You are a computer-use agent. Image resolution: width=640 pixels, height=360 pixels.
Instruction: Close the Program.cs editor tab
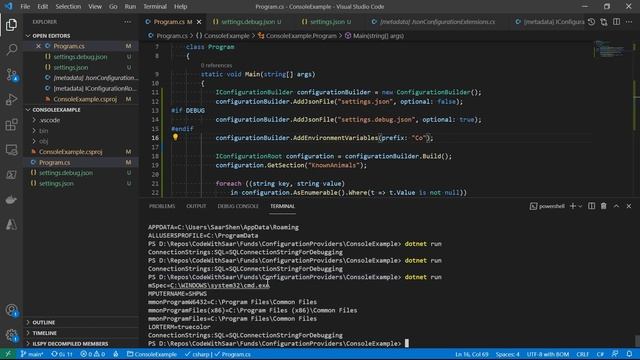click(x=199, y=22)
